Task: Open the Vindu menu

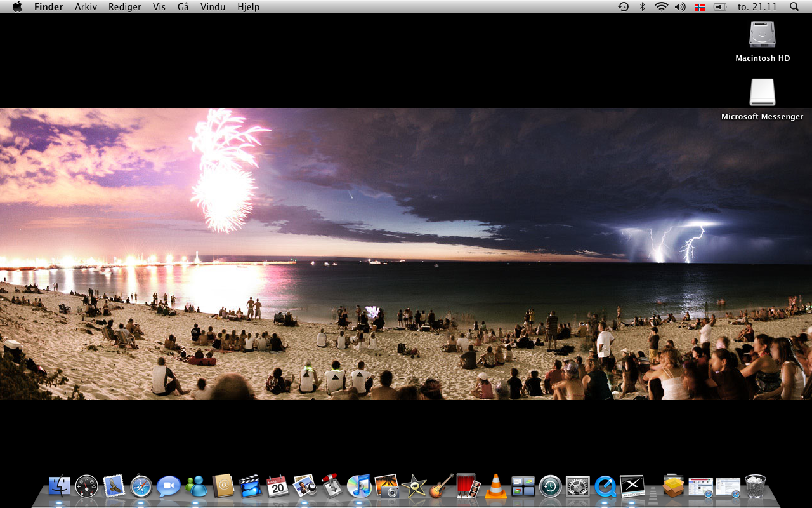Action: pos(213,7)
